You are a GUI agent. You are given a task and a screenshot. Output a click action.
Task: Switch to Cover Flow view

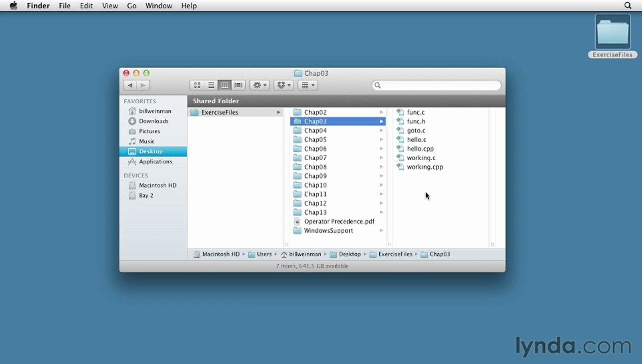click(238, 85)
